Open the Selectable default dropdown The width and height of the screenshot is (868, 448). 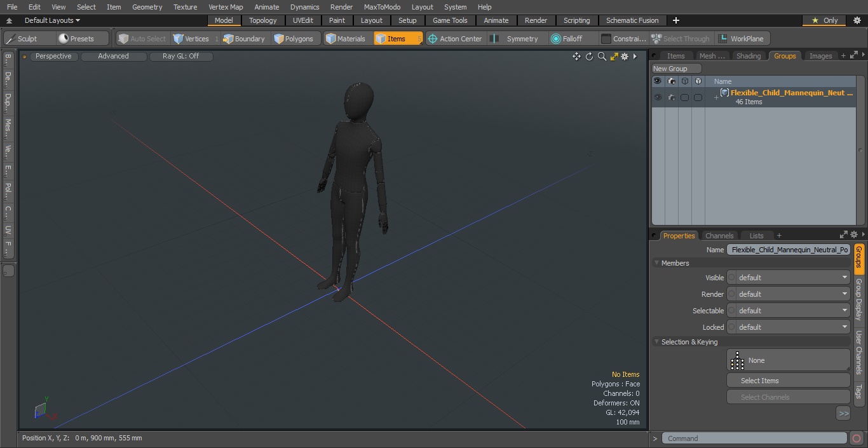coord(789,311)
